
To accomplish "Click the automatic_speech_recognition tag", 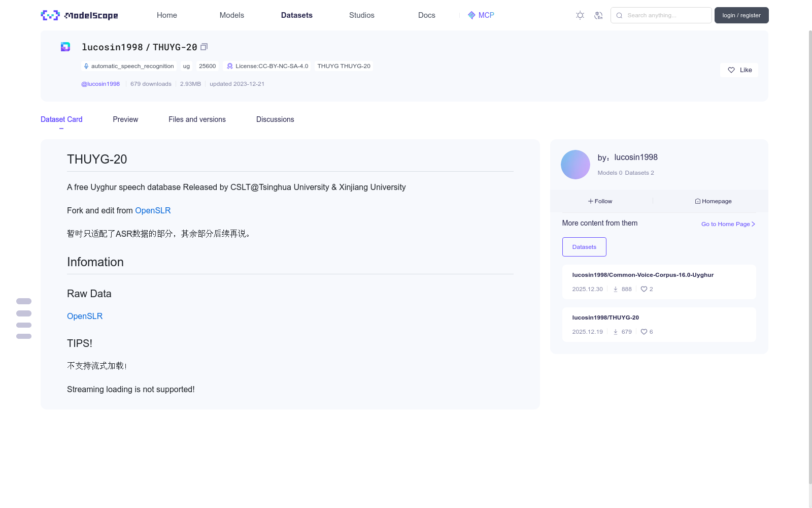I will (x=129, y=66).
